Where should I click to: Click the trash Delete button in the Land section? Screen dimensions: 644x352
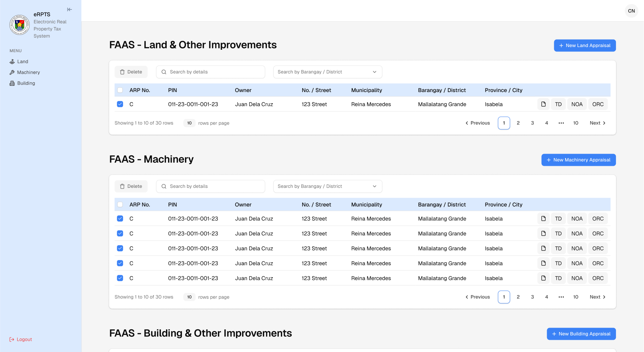coord(131,72)
